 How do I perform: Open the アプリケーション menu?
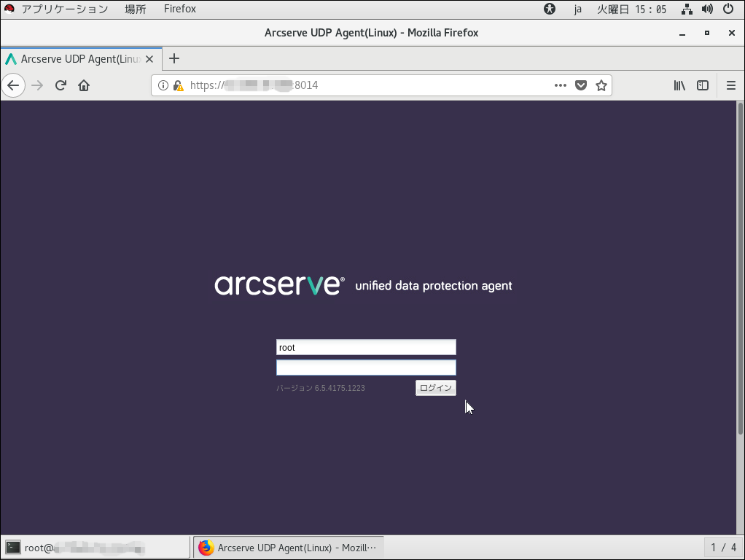tap(65, 9)
